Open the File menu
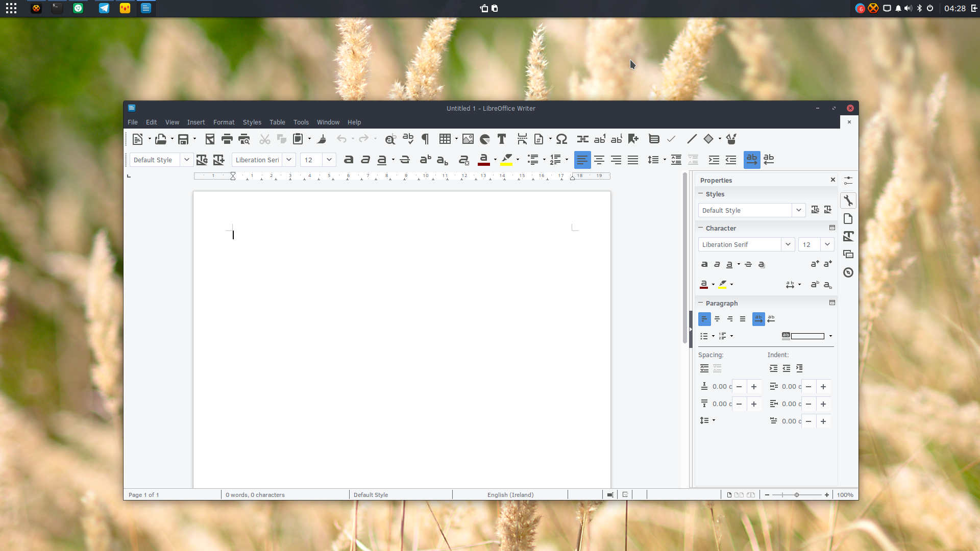 tap(133, 122)
